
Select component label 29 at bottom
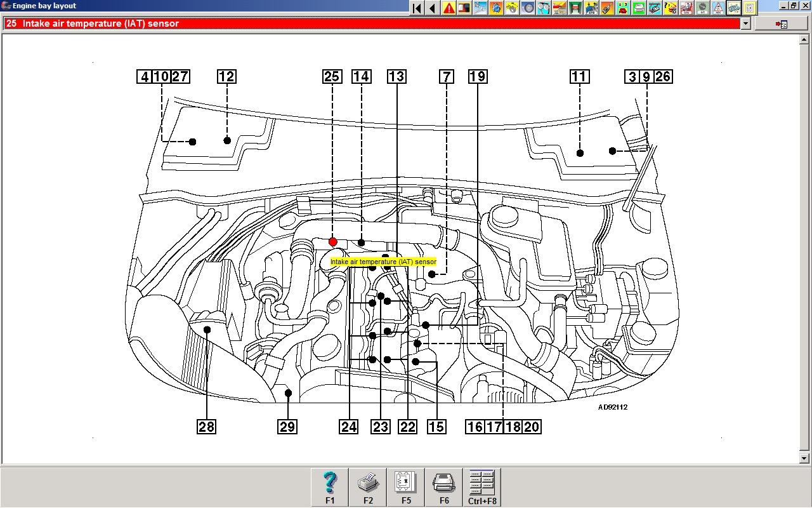pyautogui.click(x=287, y=427)
